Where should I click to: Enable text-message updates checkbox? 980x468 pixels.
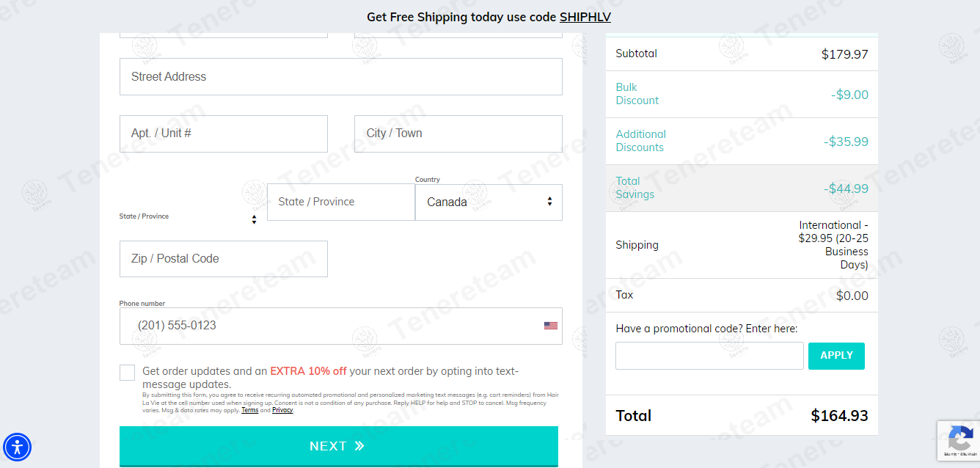coord(127,373)
